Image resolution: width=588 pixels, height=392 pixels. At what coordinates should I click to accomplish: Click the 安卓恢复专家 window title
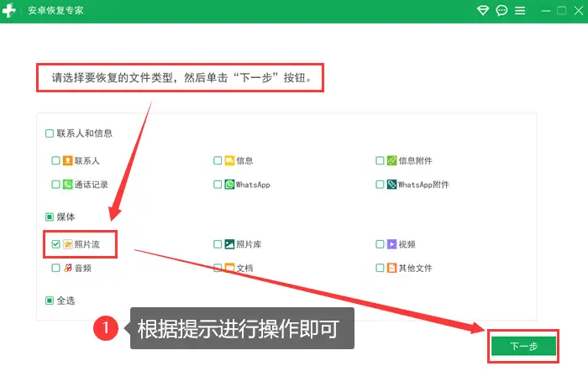[x=55, y=11]
